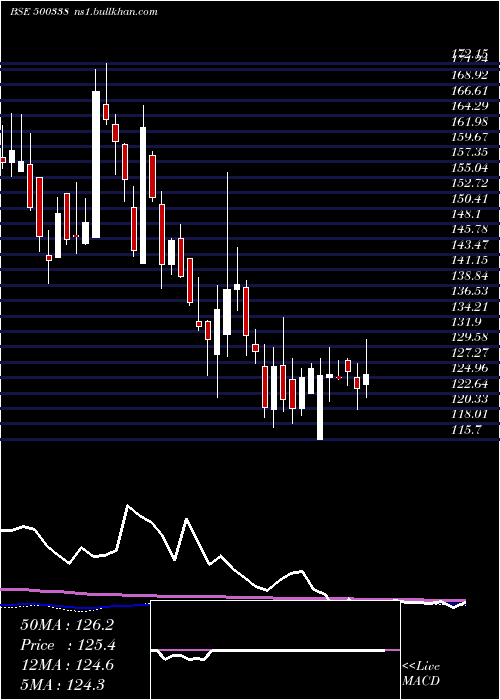Click the 155.04 price axis label
The width and height of the screenshot is (500, 700).
[x=468, y=168]
